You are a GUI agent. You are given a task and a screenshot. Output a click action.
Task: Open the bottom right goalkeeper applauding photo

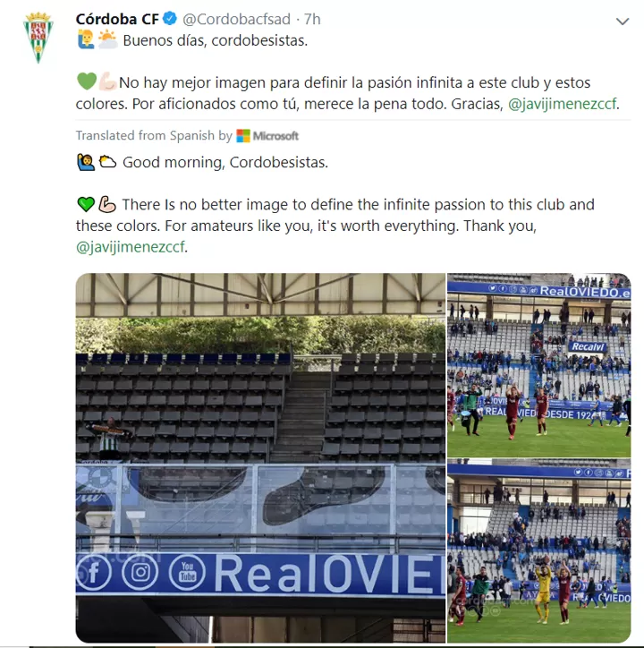[538, 550]
